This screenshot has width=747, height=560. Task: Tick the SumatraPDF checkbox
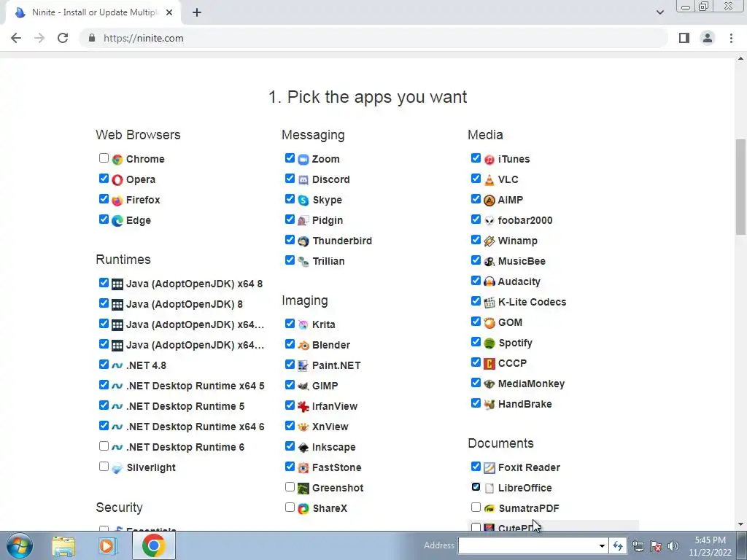pos(476,507)
